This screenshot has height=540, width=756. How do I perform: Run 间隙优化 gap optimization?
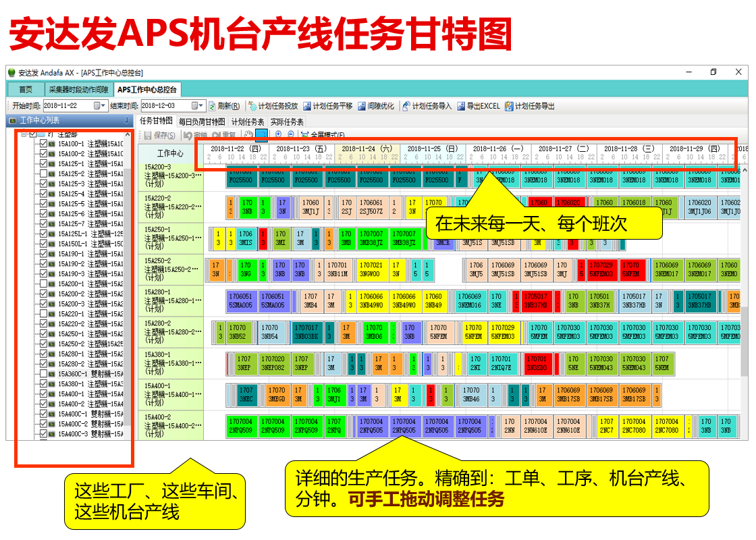click(362, 106)
